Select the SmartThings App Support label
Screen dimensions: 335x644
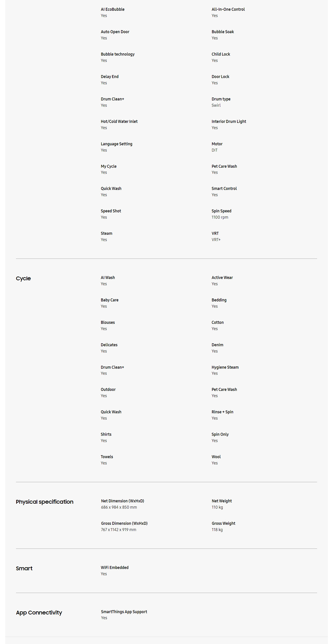click(x=124, y=612)
